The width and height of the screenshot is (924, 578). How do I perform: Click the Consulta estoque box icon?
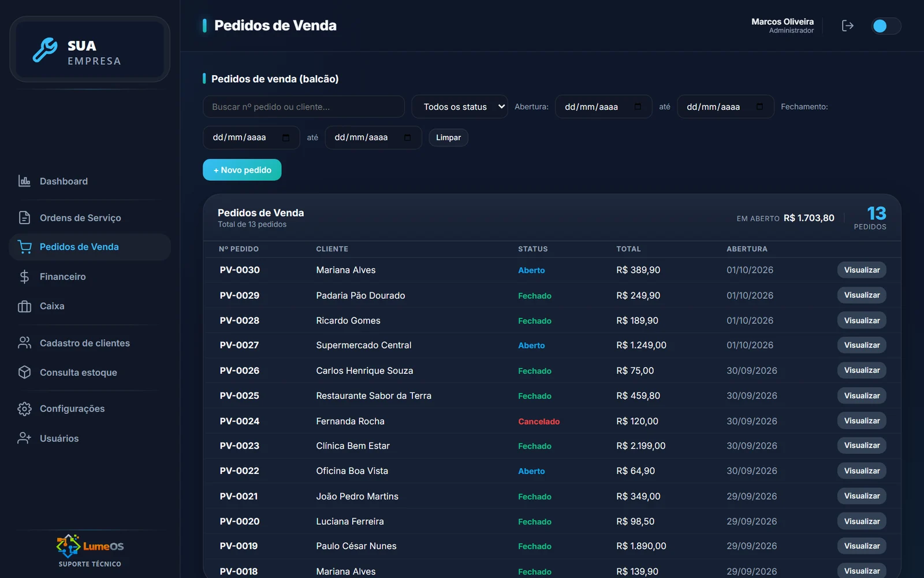tap(24, 372)
